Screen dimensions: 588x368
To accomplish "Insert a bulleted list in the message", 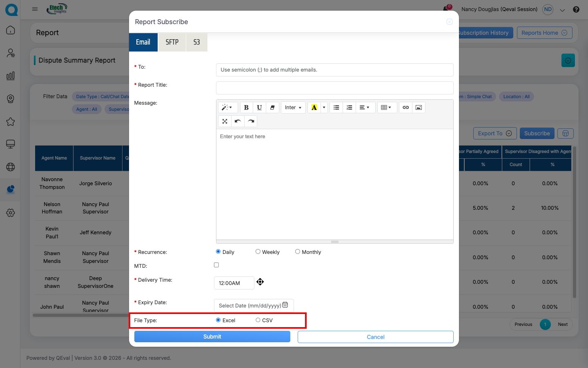I will 336,107.
